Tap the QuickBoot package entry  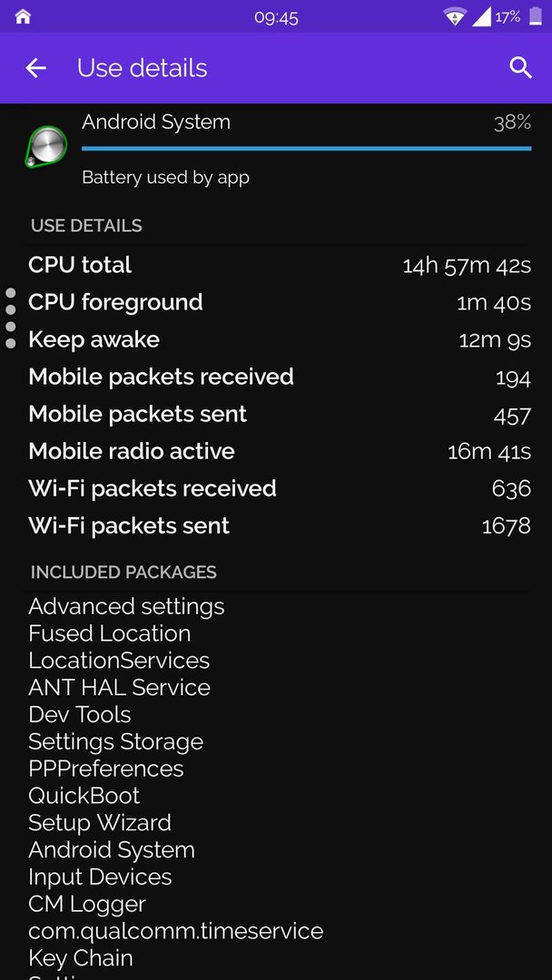[84, 796]
